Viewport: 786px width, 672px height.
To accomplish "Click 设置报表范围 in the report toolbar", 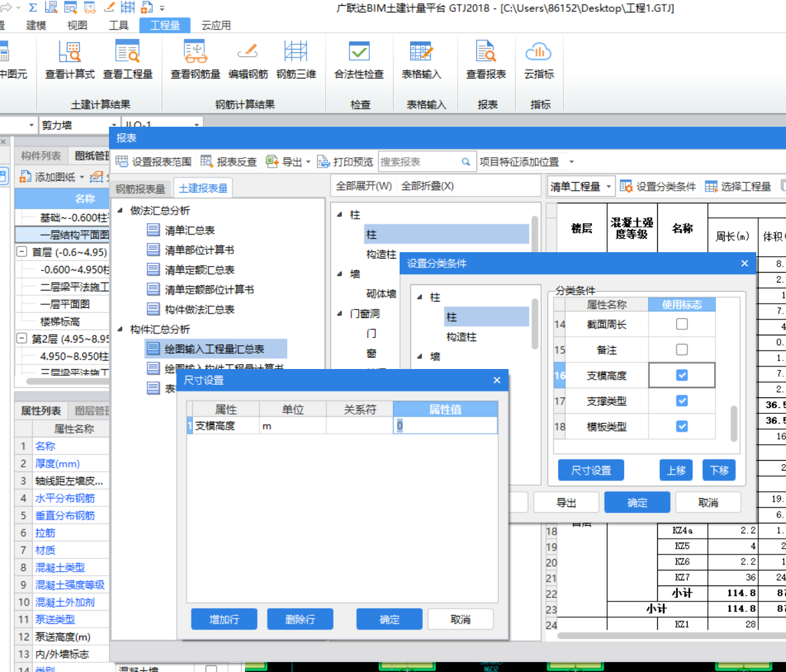I will pyautogui.click(x=154, y=162).
